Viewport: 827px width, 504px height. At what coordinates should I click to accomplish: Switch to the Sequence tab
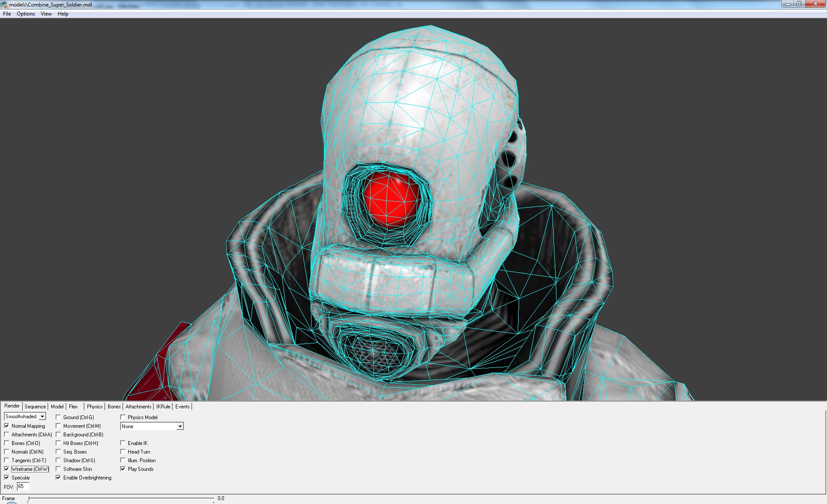click(x=35, y=407)
